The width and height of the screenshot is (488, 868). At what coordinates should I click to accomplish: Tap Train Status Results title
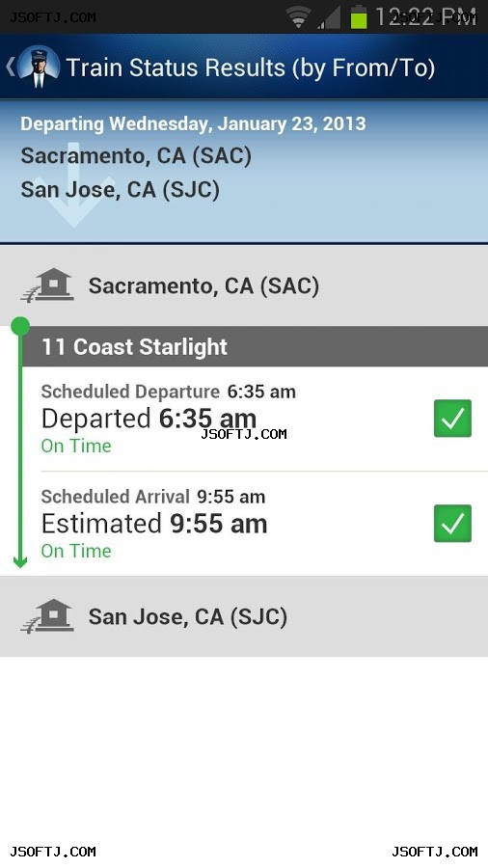[x=251, y=68]
